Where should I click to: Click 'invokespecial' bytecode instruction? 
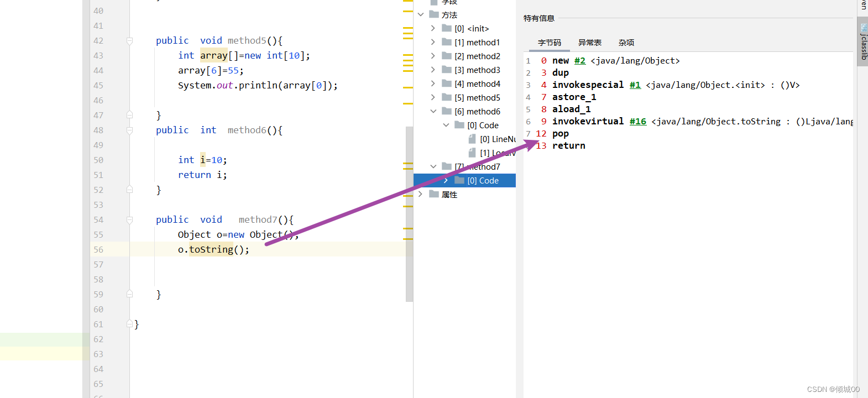click(588, 85)
